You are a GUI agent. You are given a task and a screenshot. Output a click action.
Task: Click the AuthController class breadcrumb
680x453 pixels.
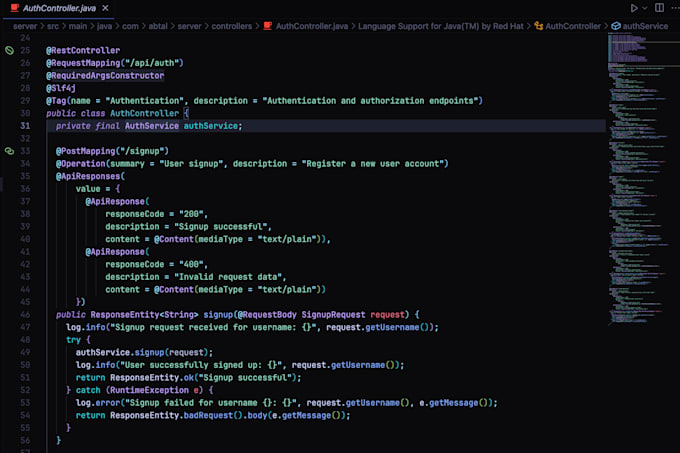coord(573,26)
